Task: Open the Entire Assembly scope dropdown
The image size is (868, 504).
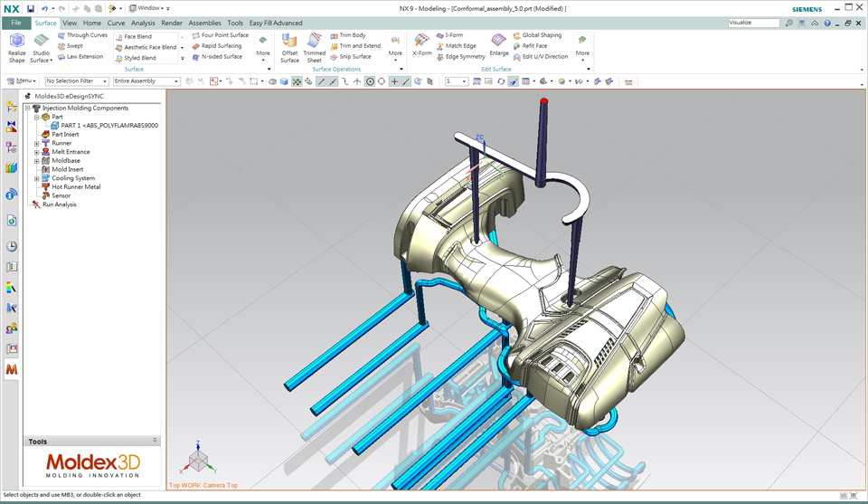Action: tap(146, 81)
